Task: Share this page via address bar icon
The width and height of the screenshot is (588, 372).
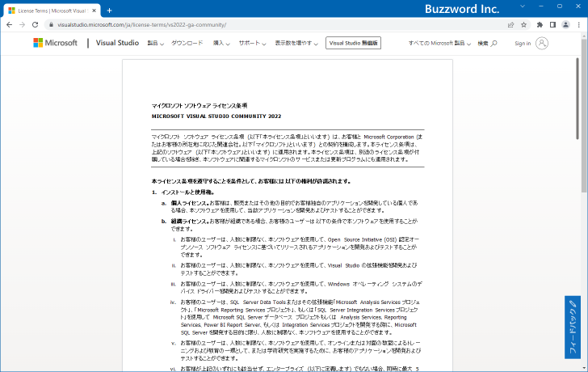Action: (510, 25)
